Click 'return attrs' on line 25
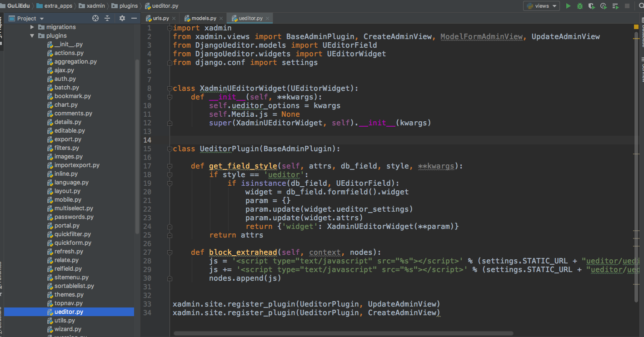The width and height of the screenshot is (644, 337). click(236, 235)
